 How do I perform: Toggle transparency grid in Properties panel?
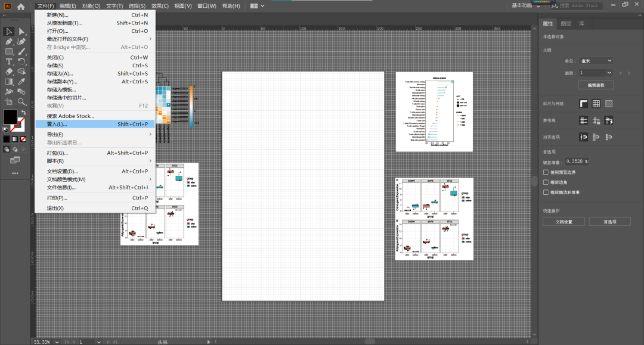pyautogui.click(x=609, y=104)
